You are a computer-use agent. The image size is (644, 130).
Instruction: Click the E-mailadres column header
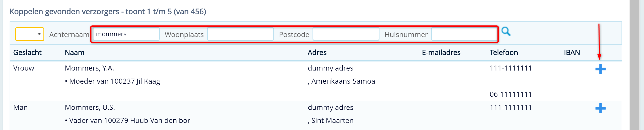[x=441, y=52]
